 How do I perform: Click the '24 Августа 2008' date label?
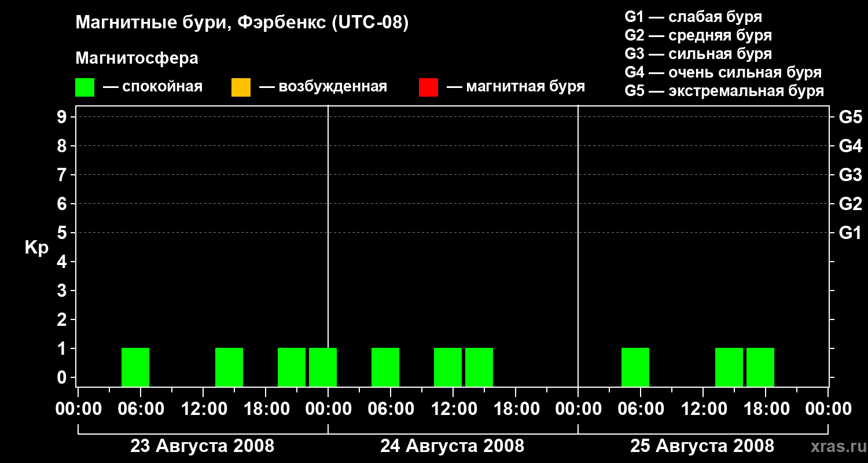453,446
